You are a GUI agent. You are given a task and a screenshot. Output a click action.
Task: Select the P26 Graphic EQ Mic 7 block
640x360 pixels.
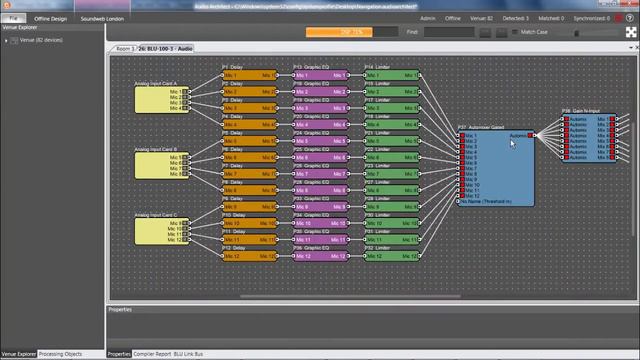coord(321,174)
